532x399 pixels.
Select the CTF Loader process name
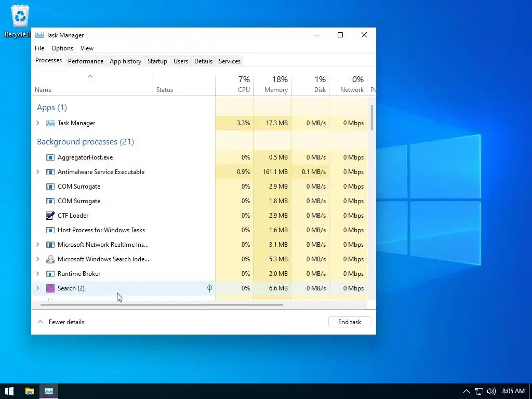[73, 216]
